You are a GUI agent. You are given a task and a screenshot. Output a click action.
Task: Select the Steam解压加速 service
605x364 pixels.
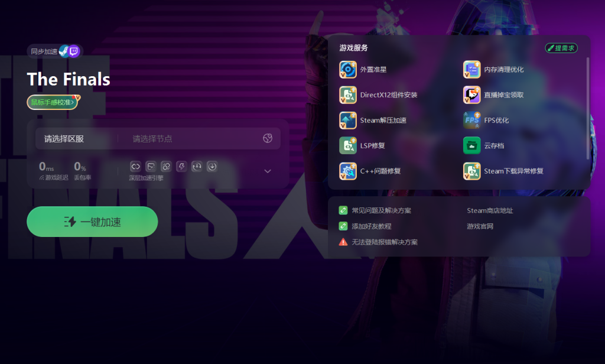click(373, 121)
